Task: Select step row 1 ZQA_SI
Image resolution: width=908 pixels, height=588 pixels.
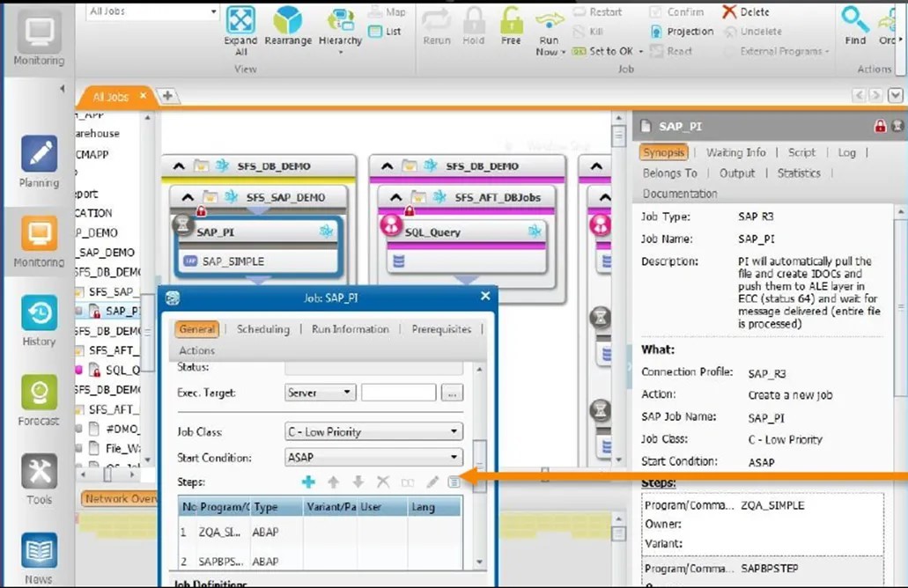Action: click(x=320, y=532)
